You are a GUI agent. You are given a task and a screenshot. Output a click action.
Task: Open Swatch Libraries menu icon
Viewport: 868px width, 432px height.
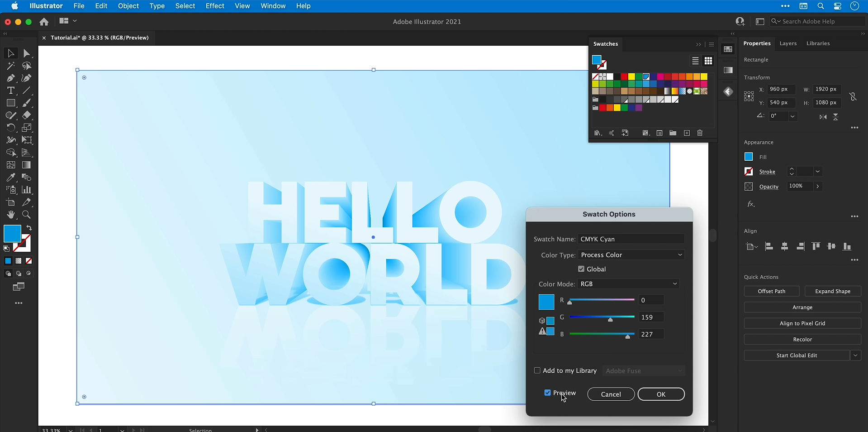(x=598, y=133)
